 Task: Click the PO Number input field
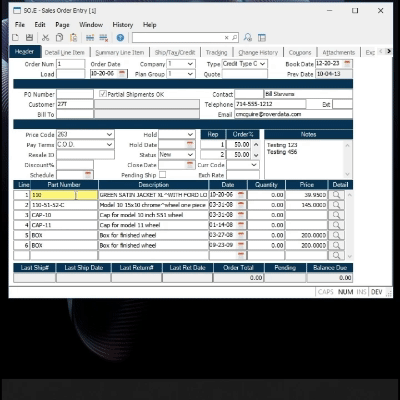(75, 94)
